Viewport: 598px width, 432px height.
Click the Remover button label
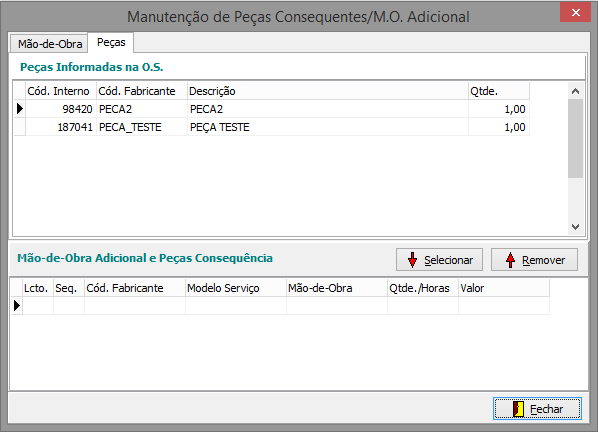click(543, 260)
